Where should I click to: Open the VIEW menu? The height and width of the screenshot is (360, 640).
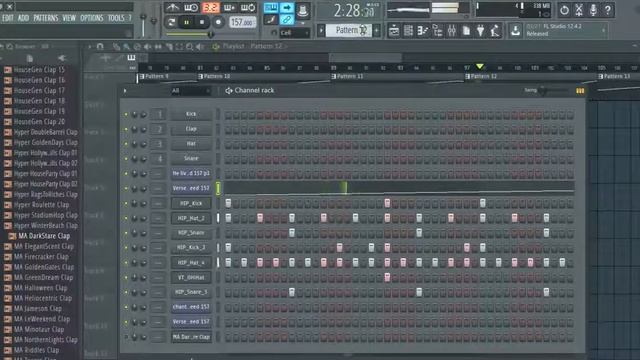(69, 18)
